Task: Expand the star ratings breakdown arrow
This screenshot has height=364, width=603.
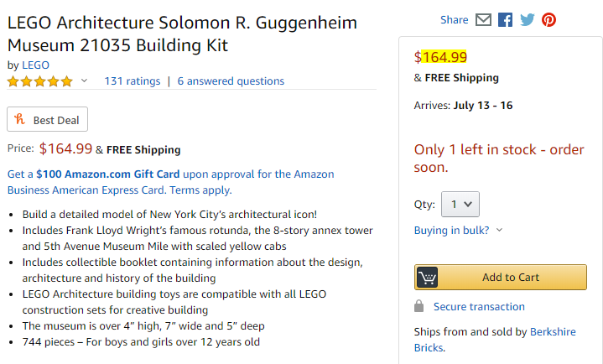Action: coord(84,81)
